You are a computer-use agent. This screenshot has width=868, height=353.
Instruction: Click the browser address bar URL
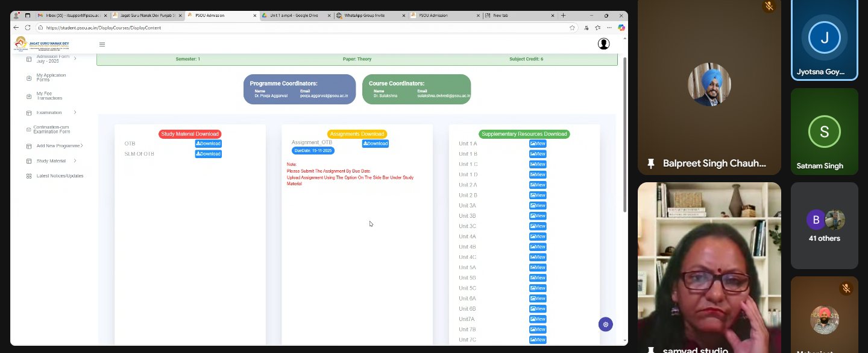click(241, 28)
